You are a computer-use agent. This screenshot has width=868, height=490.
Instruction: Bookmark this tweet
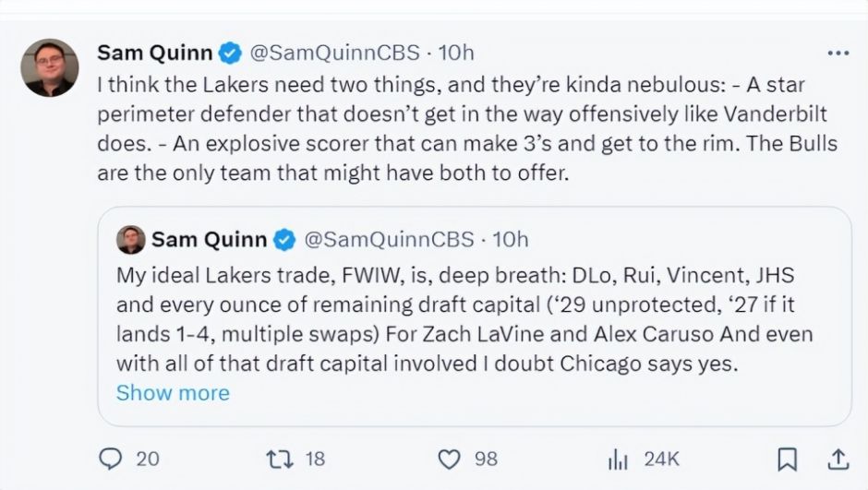coord(787,459)
